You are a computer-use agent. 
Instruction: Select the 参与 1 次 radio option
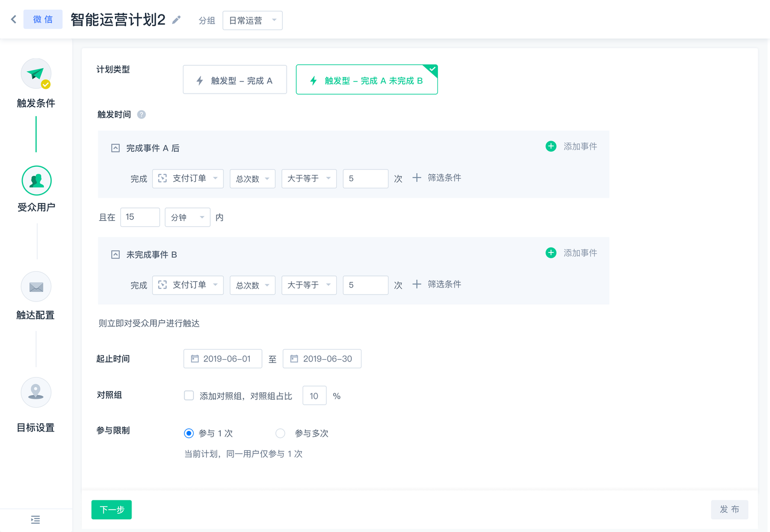click(189, 433)
